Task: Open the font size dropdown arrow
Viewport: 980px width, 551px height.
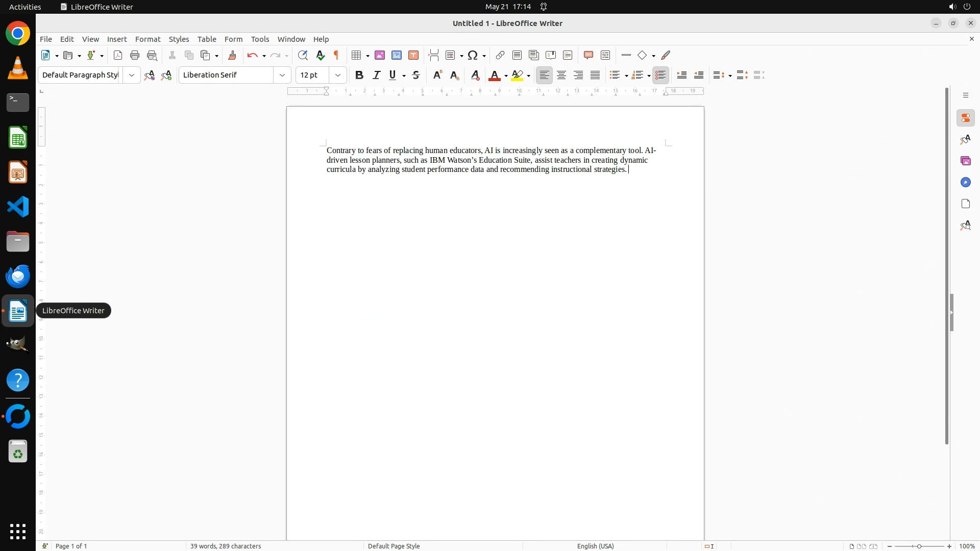Action: (x=338, y=75)
